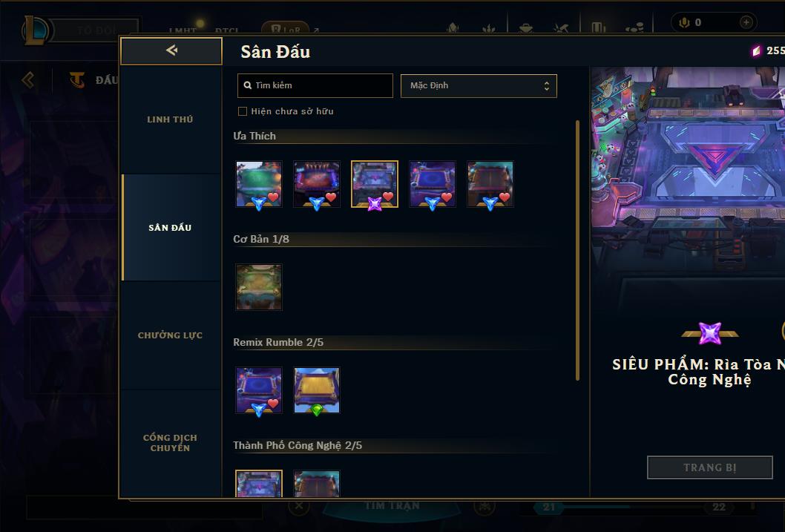Viewport: 785px width, 532px height.
Task: Click the magnifier search icon
Action: tap(247, 85)
